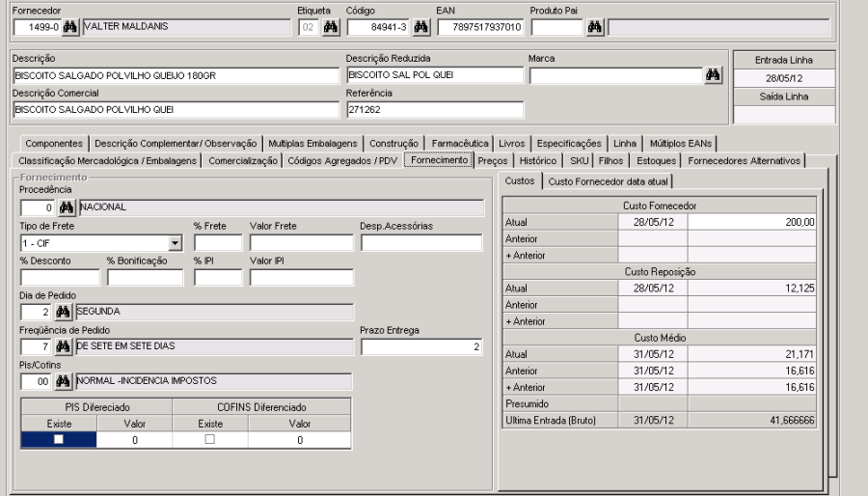Click the Dia de Pedido code field
The width and height of the screenshot is (868, 496).
(x=36, y=312)
